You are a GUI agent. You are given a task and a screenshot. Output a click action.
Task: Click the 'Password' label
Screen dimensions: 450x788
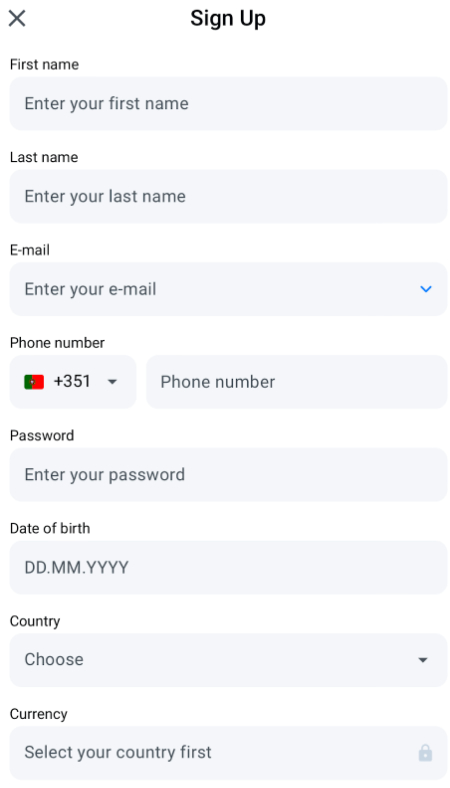[42, 435]
